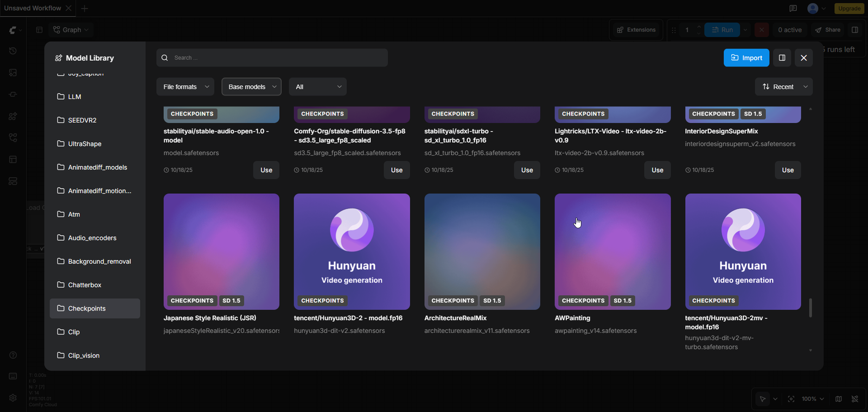Open the AWPainting model thumbnail
This screenshot has height=412, width=868.
[612, 252]
